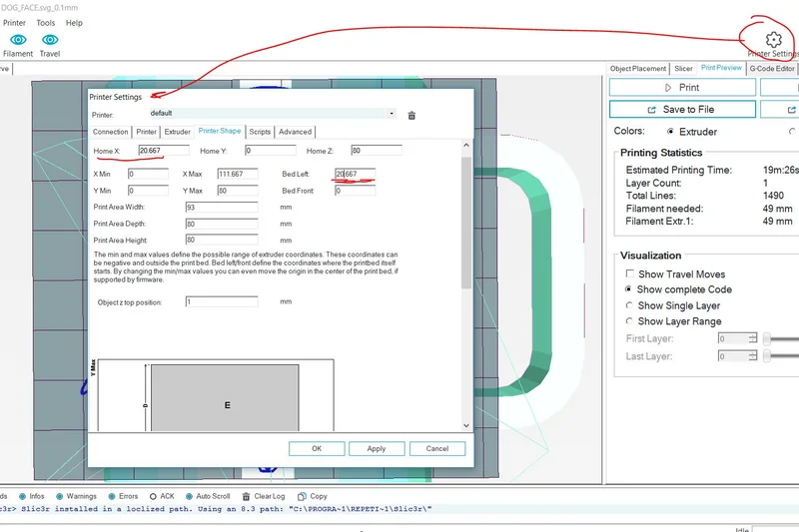Select Show Layer Range radio button
Viewport: 799px width, 532px height.
(x=629, y=321)
